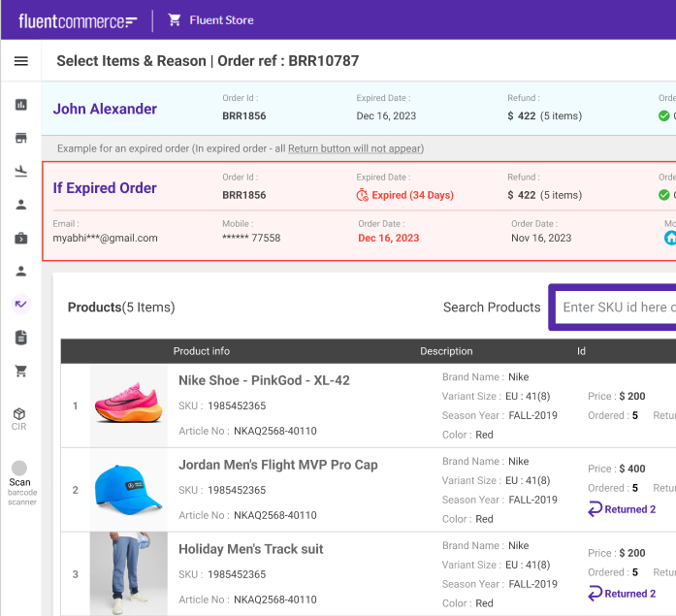
Task: Click Expired Date Dec 16, 2023 in blue row
Action: [386, 116]
